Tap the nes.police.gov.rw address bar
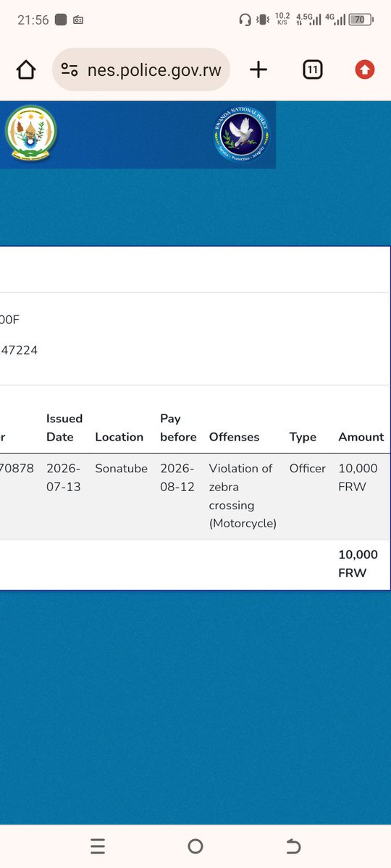The image size is (391, 868). tap(141, 69)
